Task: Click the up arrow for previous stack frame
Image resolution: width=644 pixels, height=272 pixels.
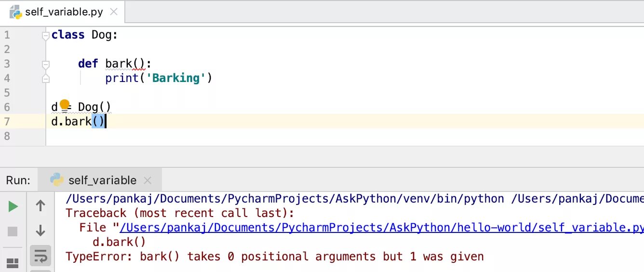Action: point(40,206)
